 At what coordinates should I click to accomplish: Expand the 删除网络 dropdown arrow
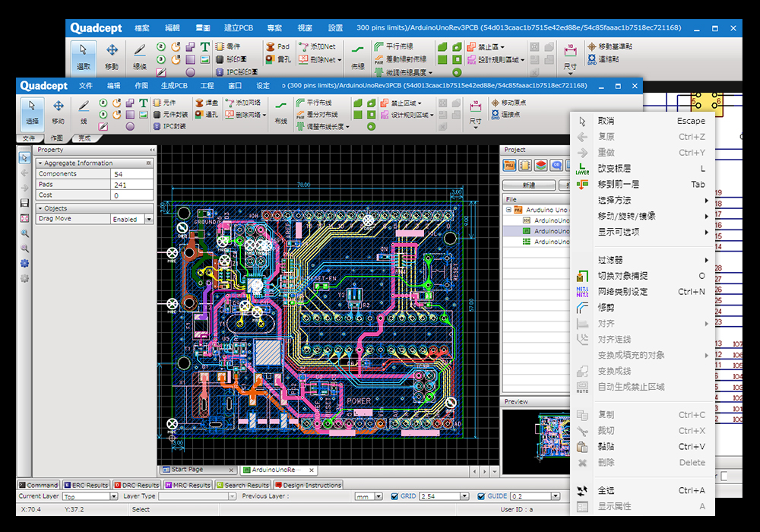pos(264,116)
